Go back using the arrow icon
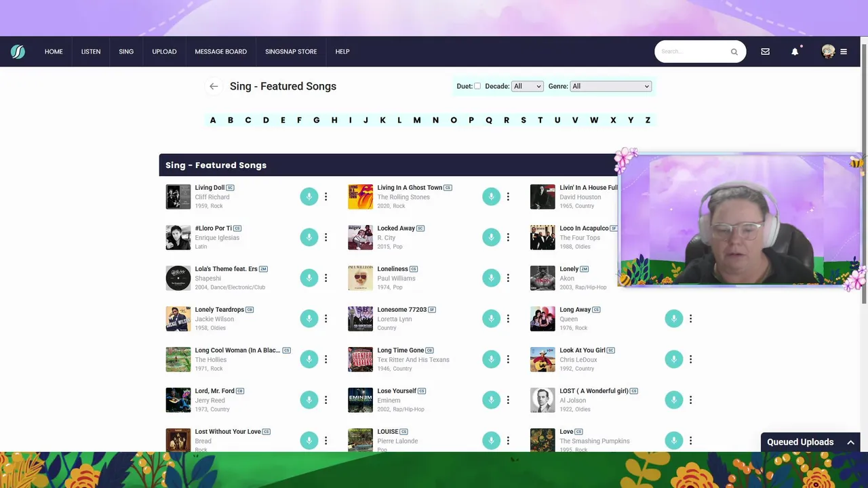The image size is (868, 488). tap(214, 86)
